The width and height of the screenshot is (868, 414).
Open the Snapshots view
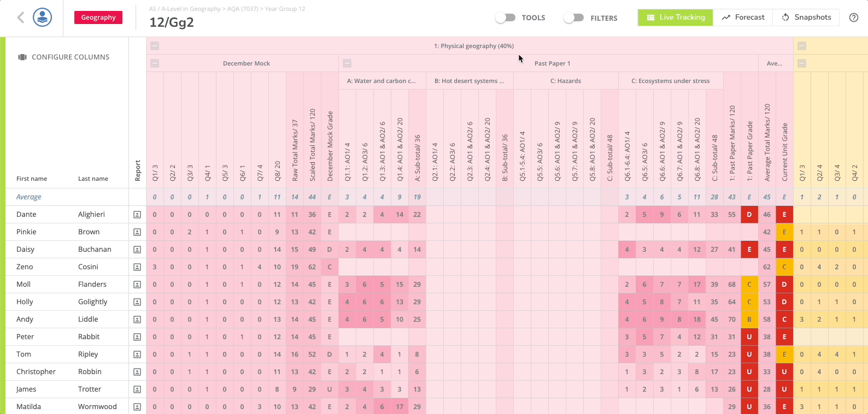(806, 17)
